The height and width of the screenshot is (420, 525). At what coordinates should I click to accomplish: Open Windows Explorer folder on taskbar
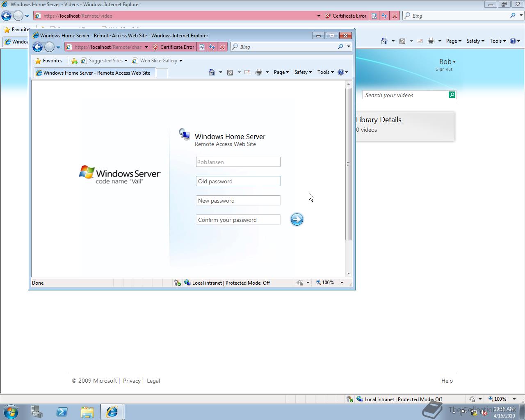[x=87, y=412]
